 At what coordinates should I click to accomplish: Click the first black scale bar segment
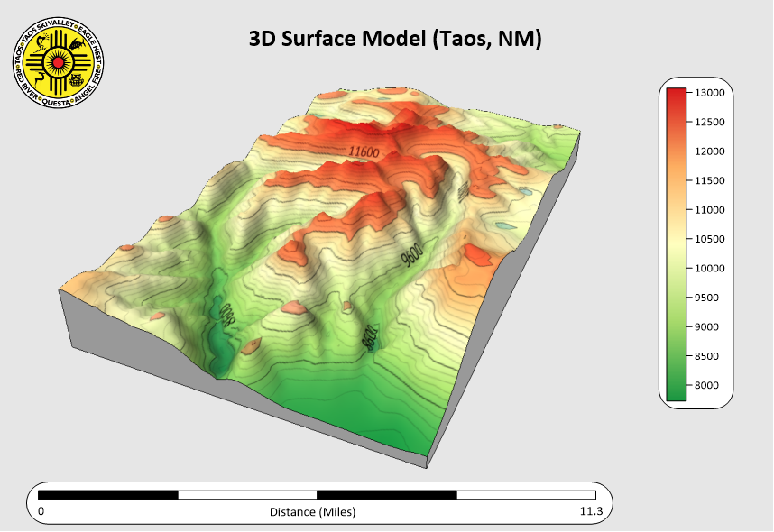click(108, 495)
